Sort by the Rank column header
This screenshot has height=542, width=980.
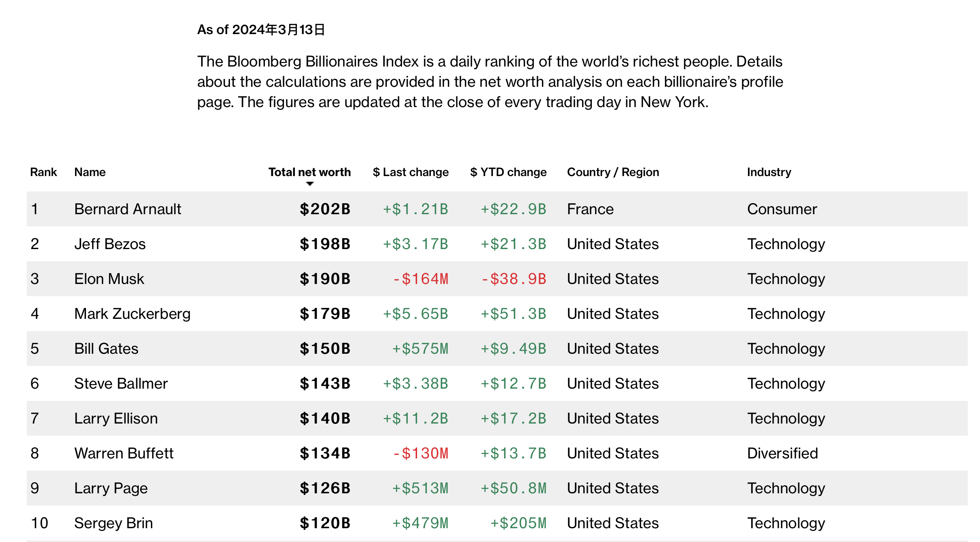(x=43, y=172)
